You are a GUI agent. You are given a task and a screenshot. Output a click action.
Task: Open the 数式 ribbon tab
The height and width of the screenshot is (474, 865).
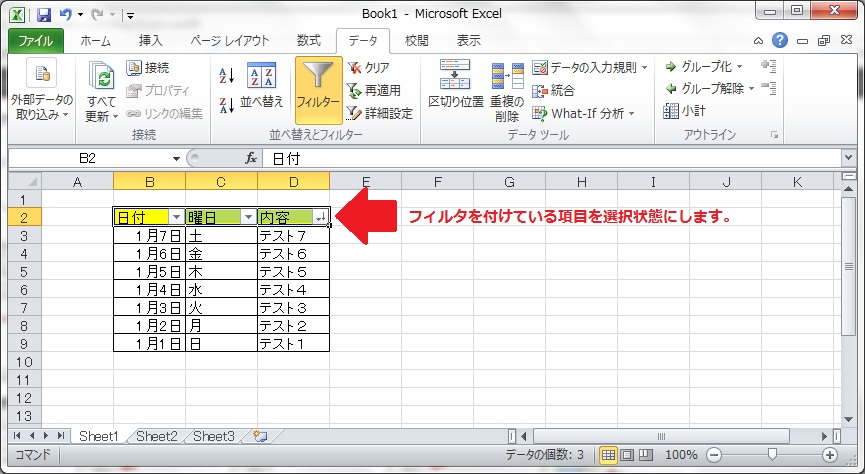pyautogui.click(x=309, y=41)
